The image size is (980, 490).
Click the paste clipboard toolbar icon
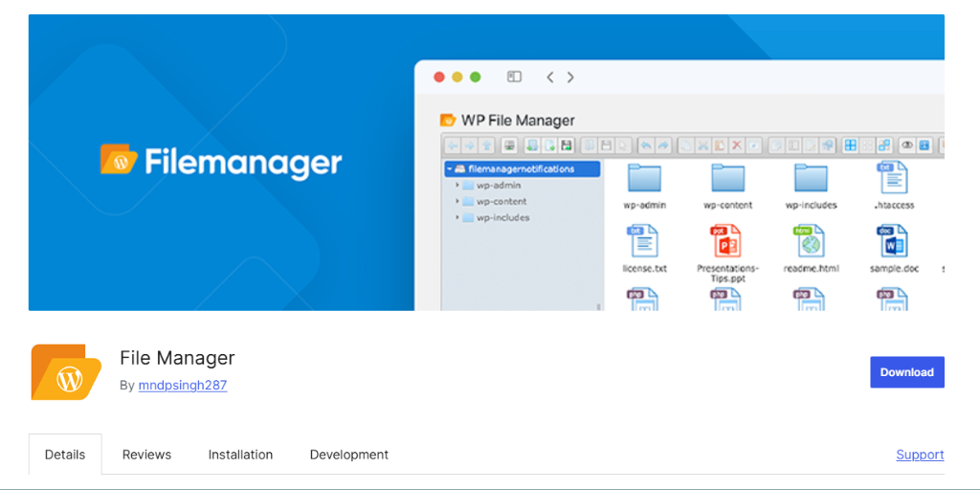tap(720, 145)
